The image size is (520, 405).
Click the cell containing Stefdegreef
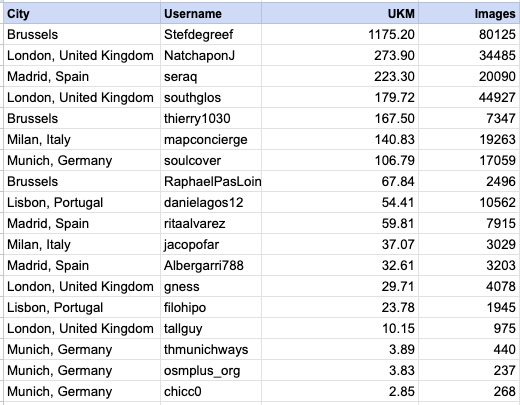pyautogui.click(x=211, y=34)
